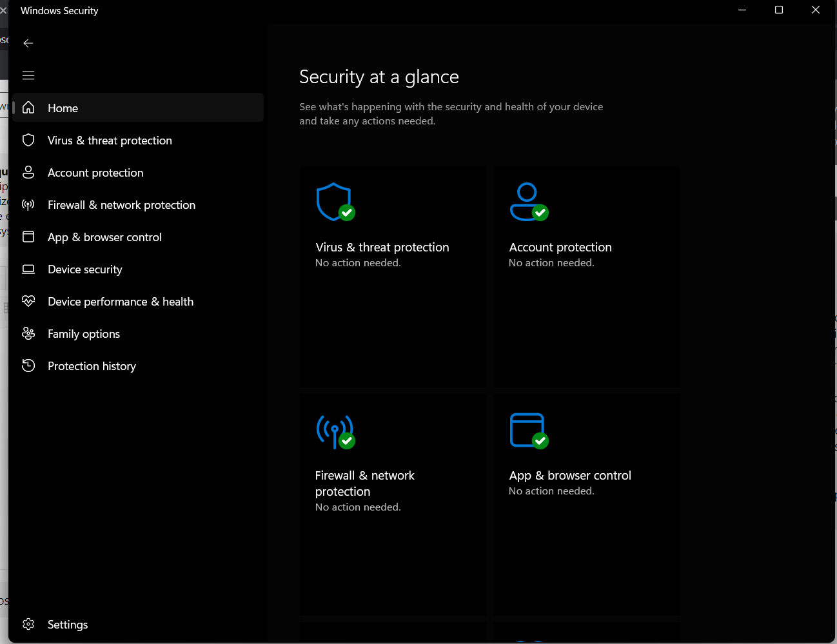
Task: Toggle the hamburger navigation menu
Action: [28, 75]
